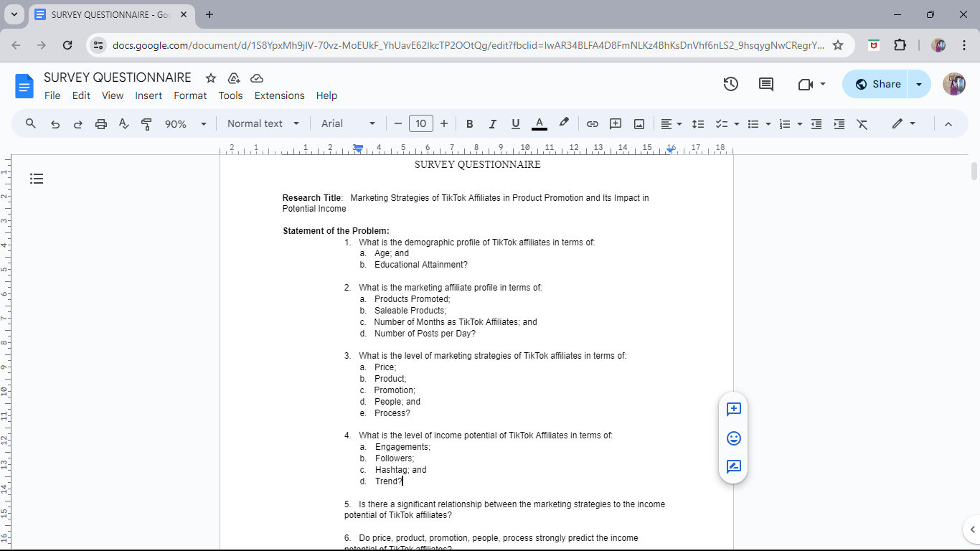Show the side panel with the arrow

coord(972,529)
